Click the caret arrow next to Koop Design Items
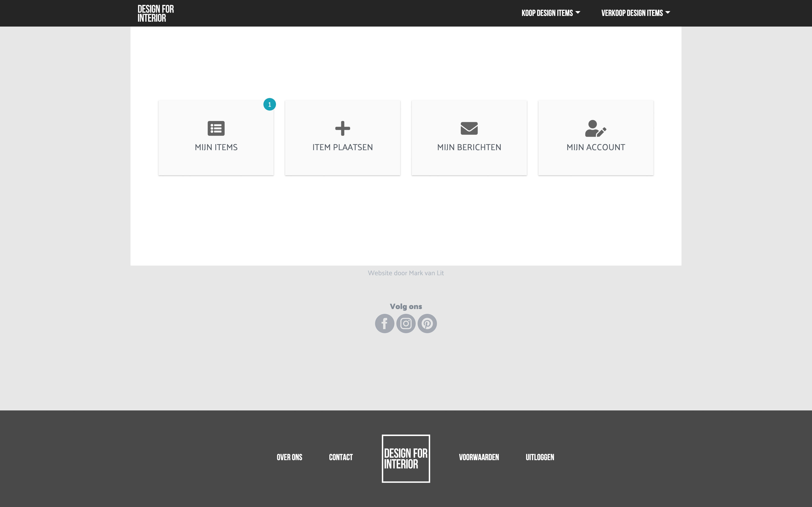The width and height of the screenshot is (812, 507). click(x=578, y=12)
